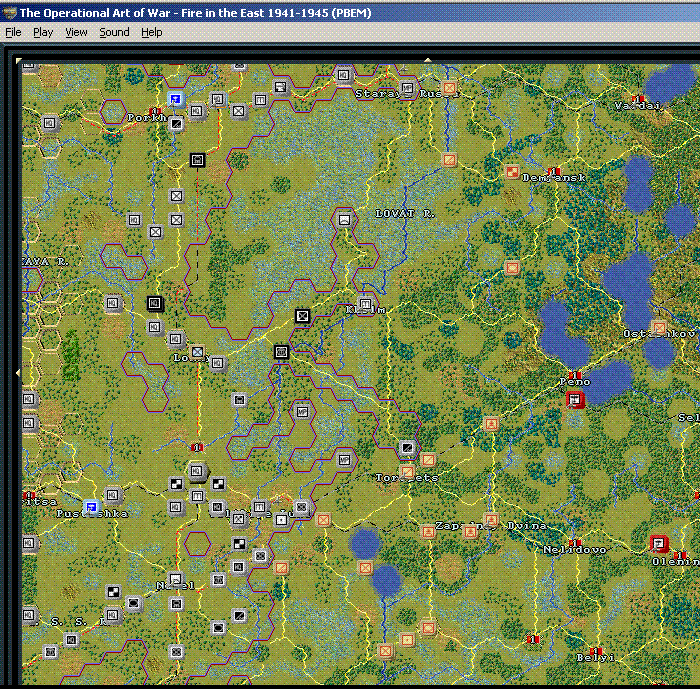700x689 pixels.
Task: Click the red objective flag at Valdai
Action: click(x=638, y=99)
